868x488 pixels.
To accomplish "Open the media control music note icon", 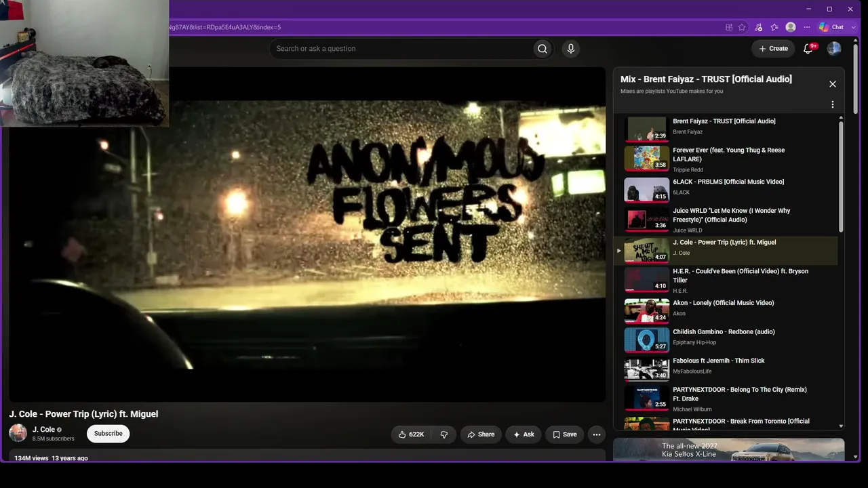I will tap(758, 27).
